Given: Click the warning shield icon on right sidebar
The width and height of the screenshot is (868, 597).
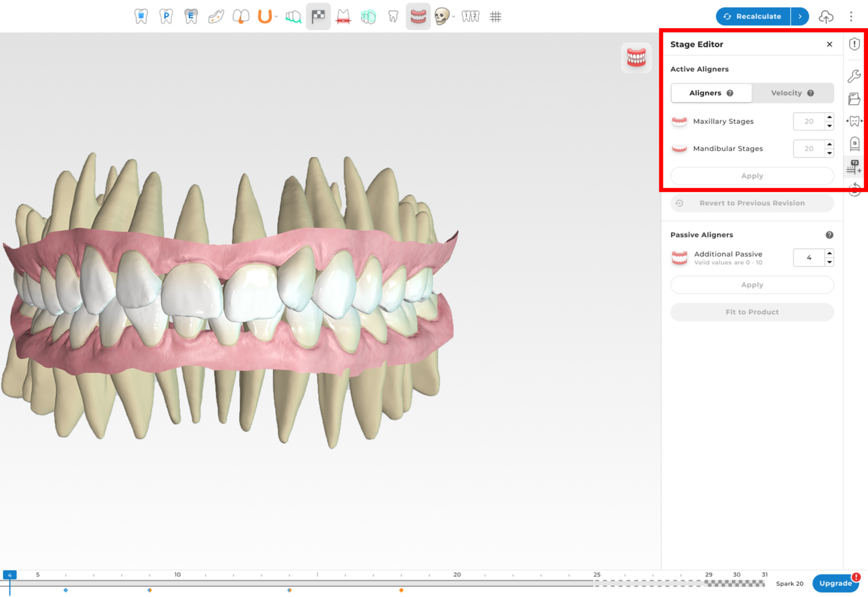Looking at the screenshot, I should coord(854,44).
